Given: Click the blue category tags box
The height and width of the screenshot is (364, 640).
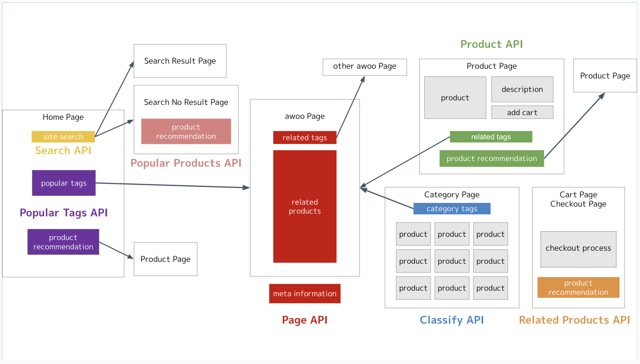Looking at the screenshot, I should (x=452, y=208).
